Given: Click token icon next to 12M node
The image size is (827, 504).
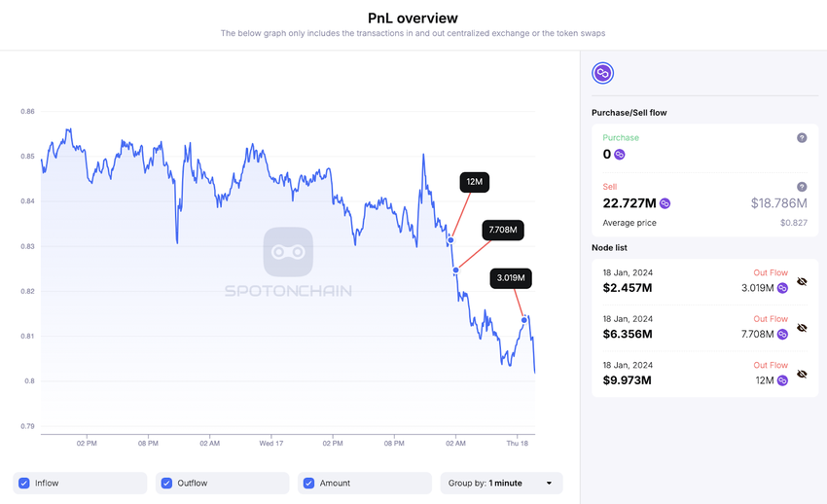Looking at the screenshot, I should 782,380.
